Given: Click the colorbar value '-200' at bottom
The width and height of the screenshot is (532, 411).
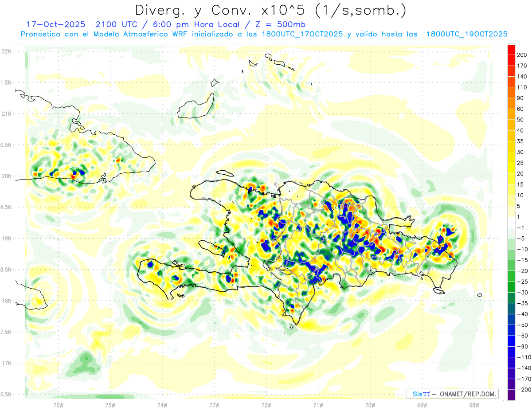Looking at the screenshot, I should [524, 390].
